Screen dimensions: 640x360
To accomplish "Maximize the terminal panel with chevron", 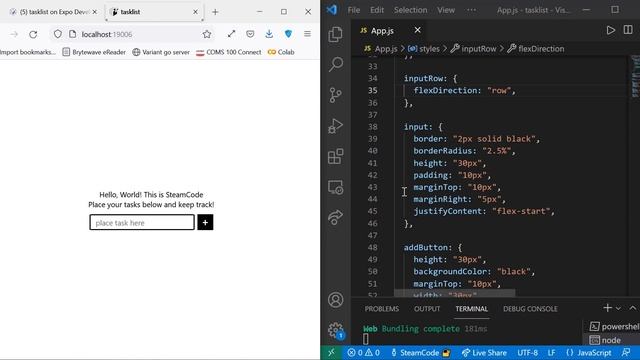I will point(633,308).
